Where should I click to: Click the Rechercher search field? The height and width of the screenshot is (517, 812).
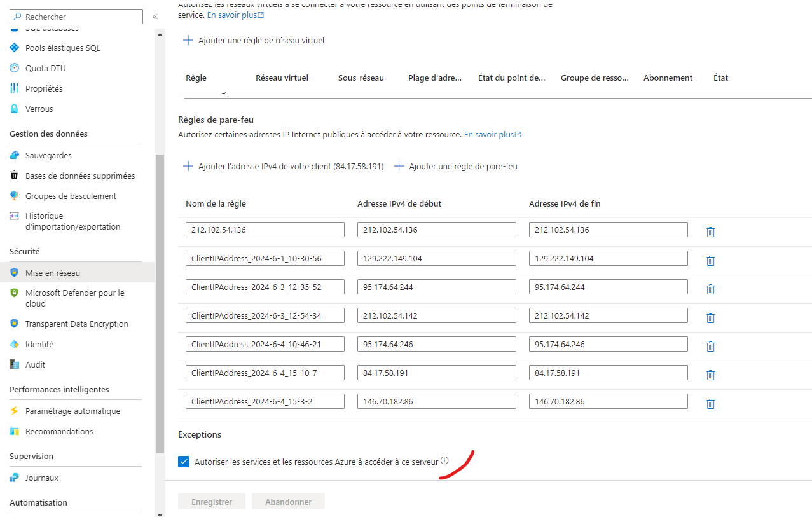click(76, 16)
